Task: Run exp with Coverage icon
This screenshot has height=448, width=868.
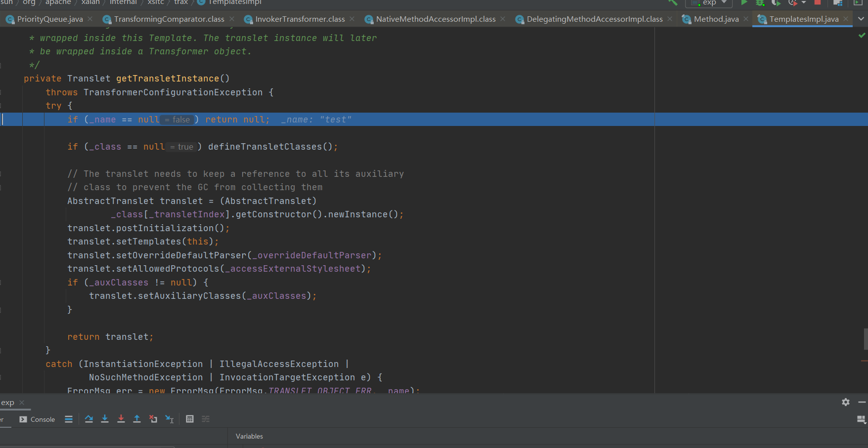Action: pyautogui.click(x=776, y=2)
